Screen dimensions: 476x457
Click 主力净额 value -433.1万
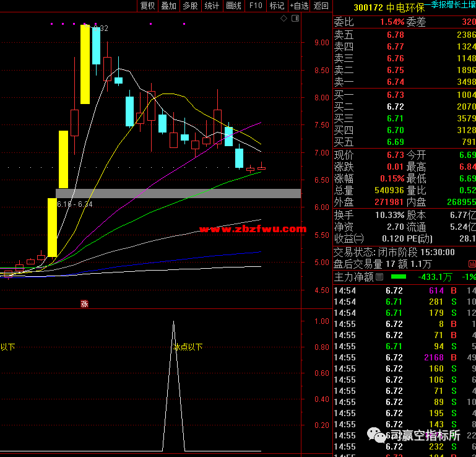coord(435,277)
